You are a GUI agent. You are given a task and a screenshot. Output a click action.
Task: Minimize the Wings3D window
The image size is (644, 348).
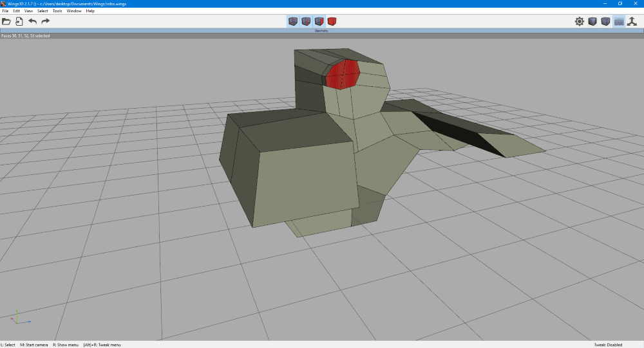click(x=605, y=4)
